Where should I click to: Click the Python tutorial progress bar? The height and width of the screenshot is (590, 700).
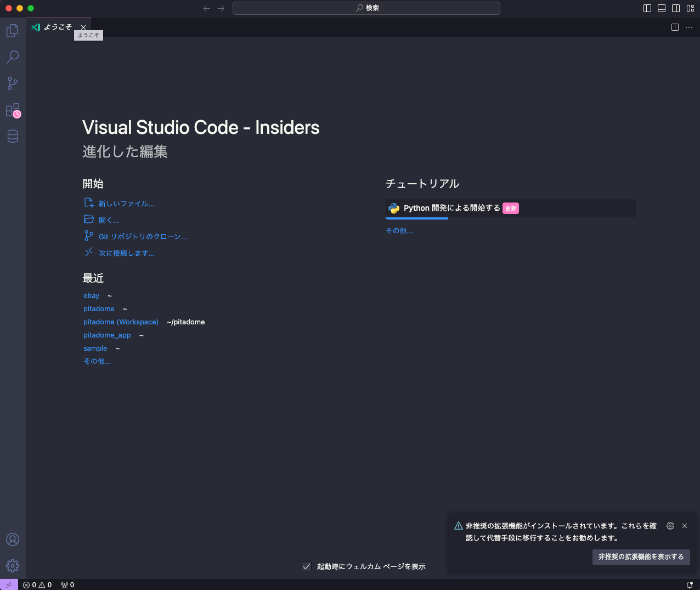point(417,218)
